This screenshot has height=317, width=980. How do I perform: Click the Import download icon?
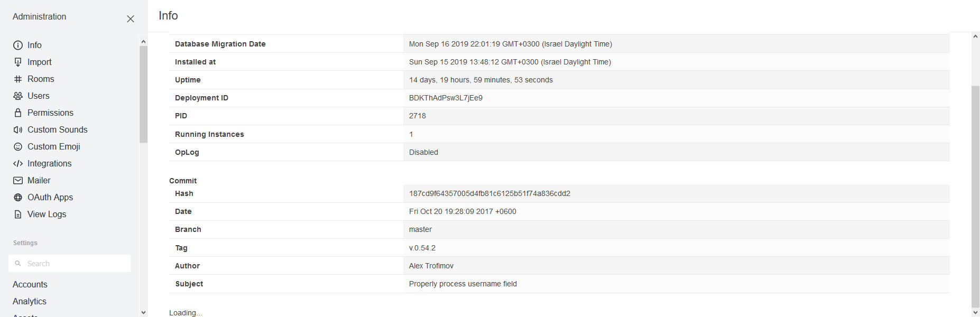[x=18, y=62]
